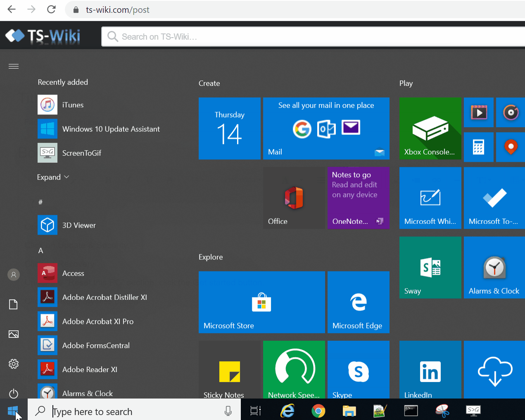The height and width of the screenshot is (420, 525).
Task: Open Task View on the taskbar
Action: 256,411
